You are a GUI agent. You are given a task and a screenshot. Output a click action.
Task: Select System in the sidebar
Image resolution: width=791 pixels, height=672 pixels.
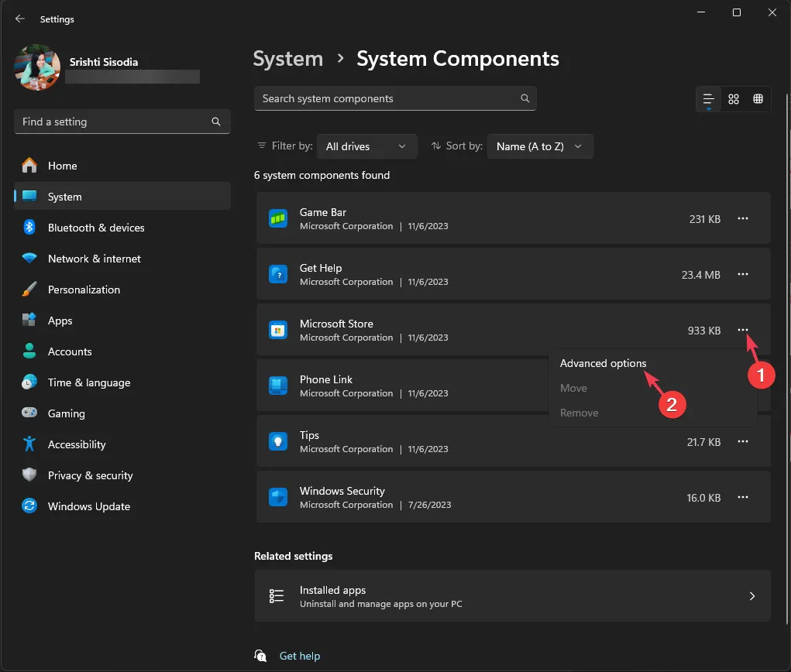point(122,197)
